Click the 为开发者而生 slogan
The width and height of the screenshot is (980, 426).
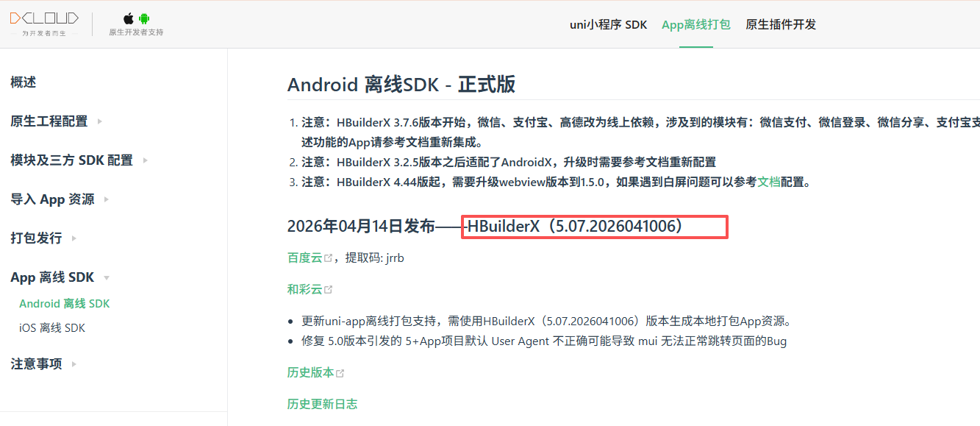43,33
